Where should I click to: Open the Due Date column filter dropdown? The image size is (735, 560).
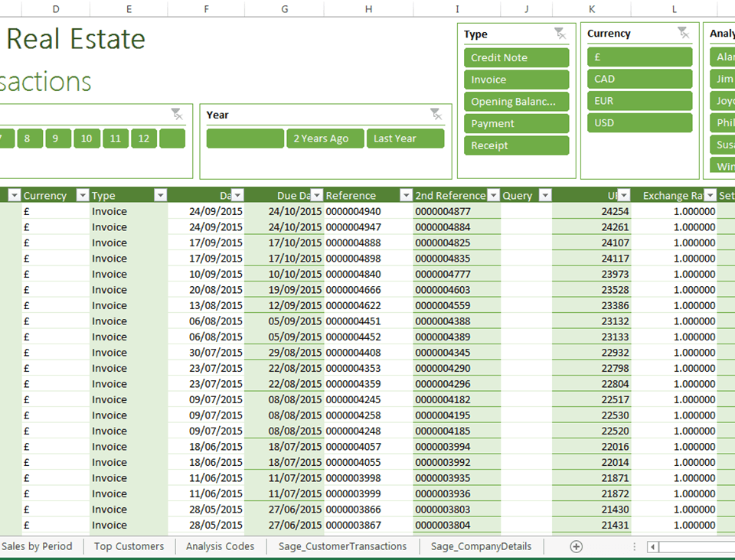[x=317, y=195]
